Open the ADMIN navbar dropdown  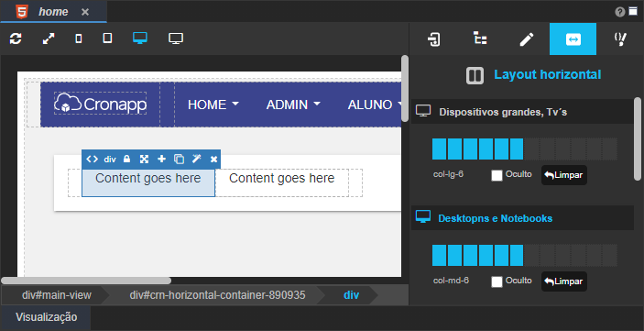[x=293, y=105]
